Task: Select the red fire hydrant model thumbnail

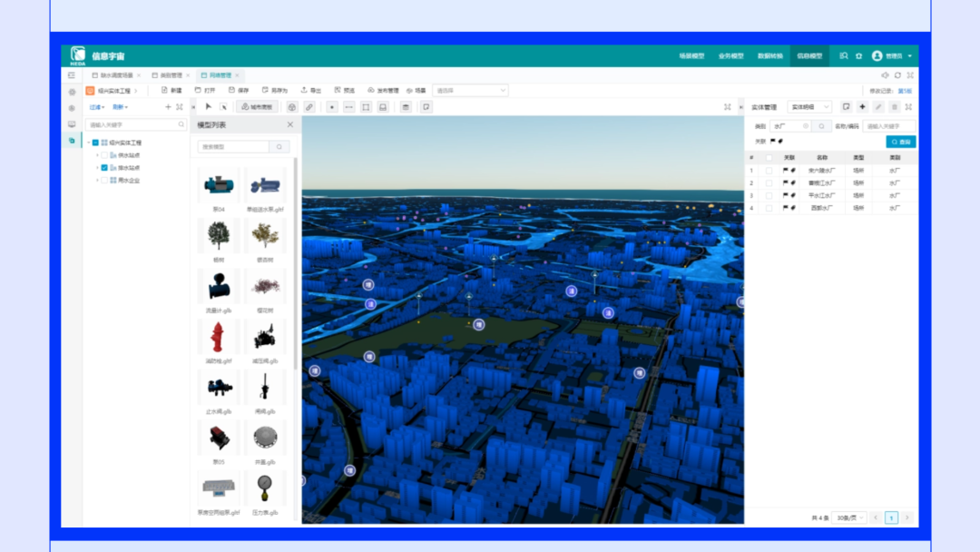Action: [218, 338]
